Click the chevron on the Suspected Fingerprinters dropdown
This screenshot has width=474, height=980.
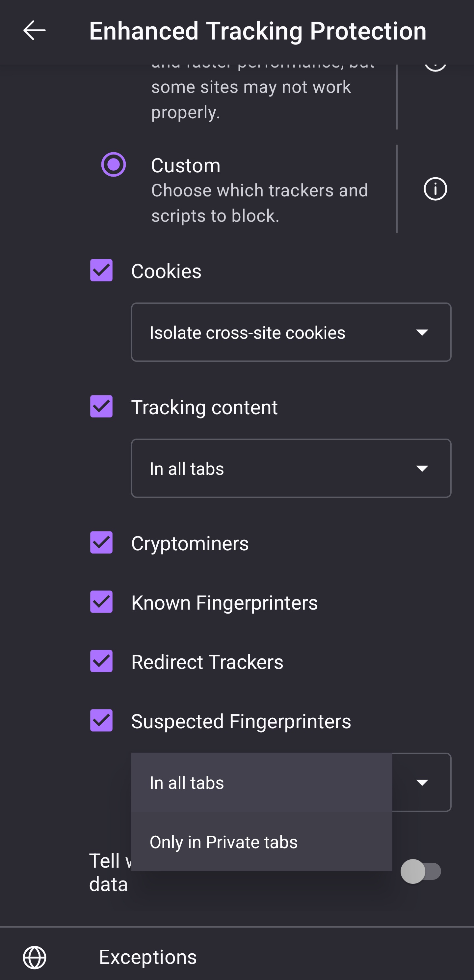point(422,783)
